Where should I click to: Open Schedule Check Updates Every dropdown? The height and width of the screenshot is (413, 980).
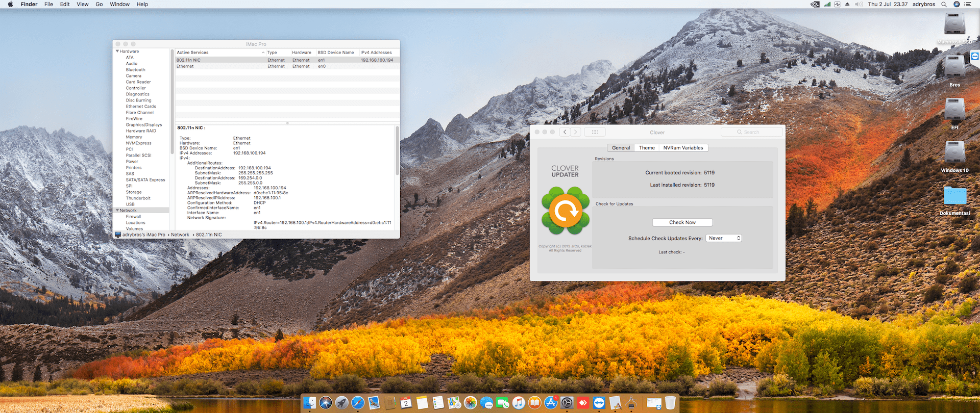pyautogui.click(x=723, y=238)
